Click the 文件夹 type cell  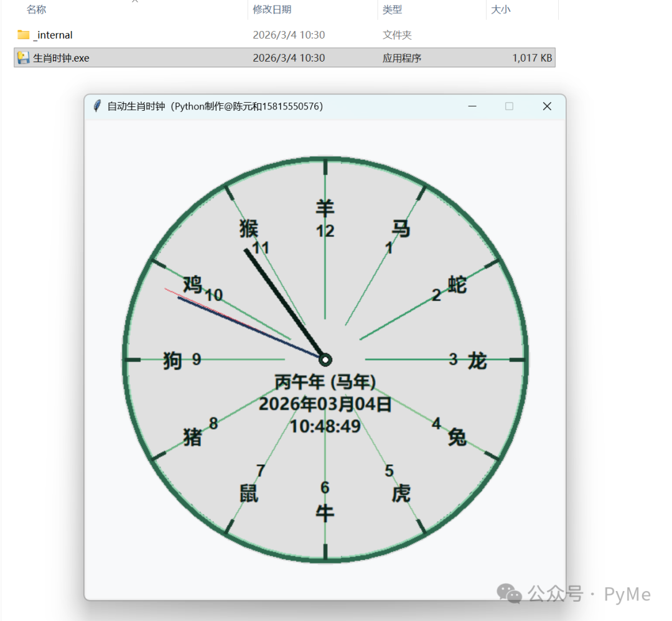[x=397, y=35]
